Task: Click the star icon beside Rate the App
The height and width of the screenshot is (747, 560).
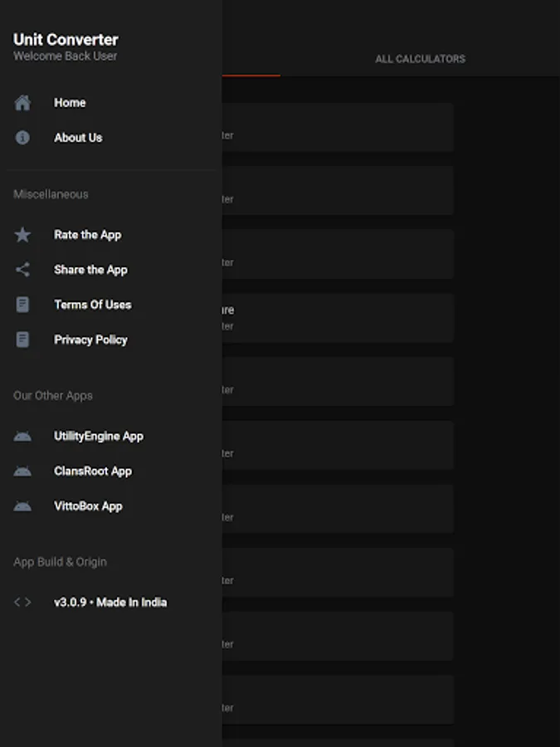Action: [22, 235]
